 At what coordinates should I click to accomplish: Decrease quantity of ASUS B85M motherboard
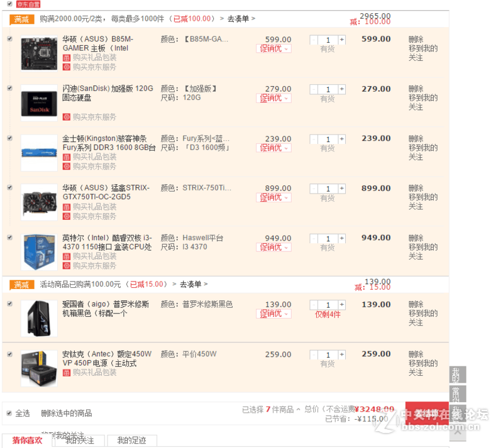[x=314, y=40]
